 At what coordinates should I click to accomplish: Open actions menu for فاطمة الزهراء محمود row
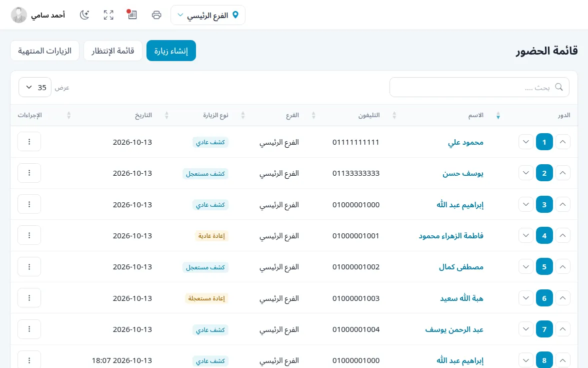pos(29,235)
